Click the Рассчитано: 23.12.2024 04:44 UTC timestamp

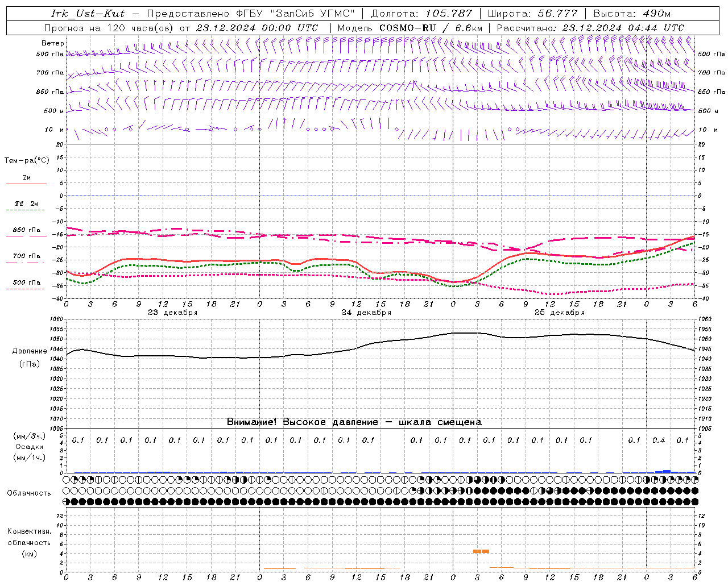[590, 28]
